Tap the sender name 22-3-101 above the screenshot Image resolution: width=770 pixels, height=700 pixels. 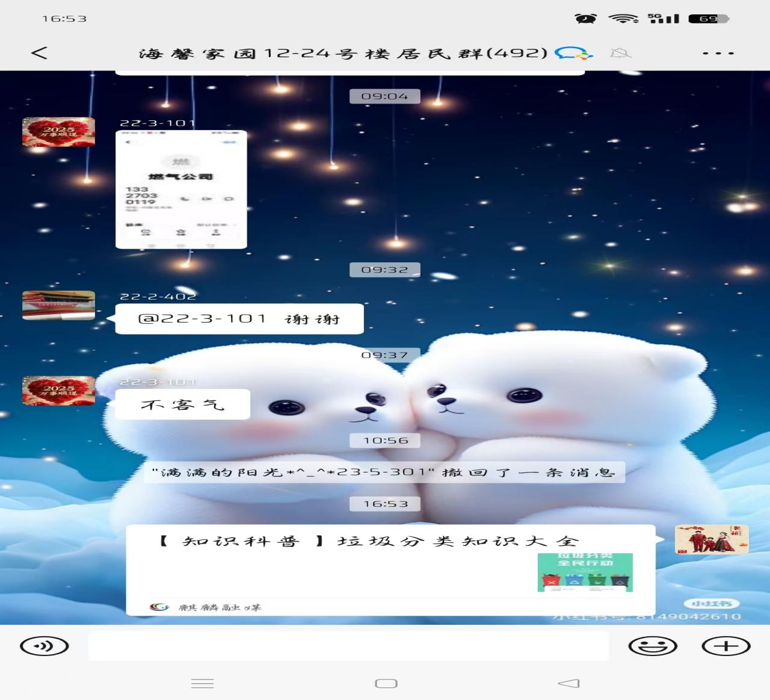point(158,123)
